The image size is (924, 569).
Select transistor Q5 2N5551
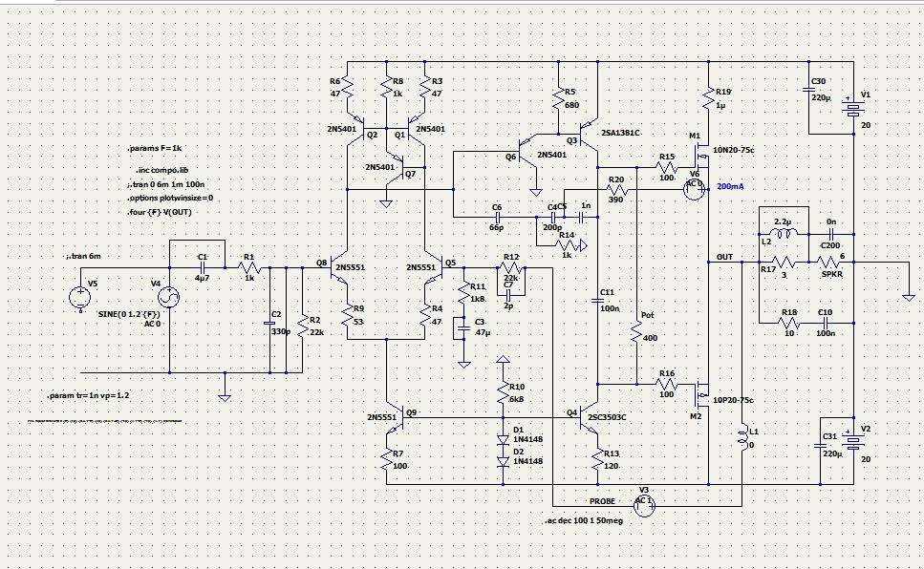pos(434,268)
